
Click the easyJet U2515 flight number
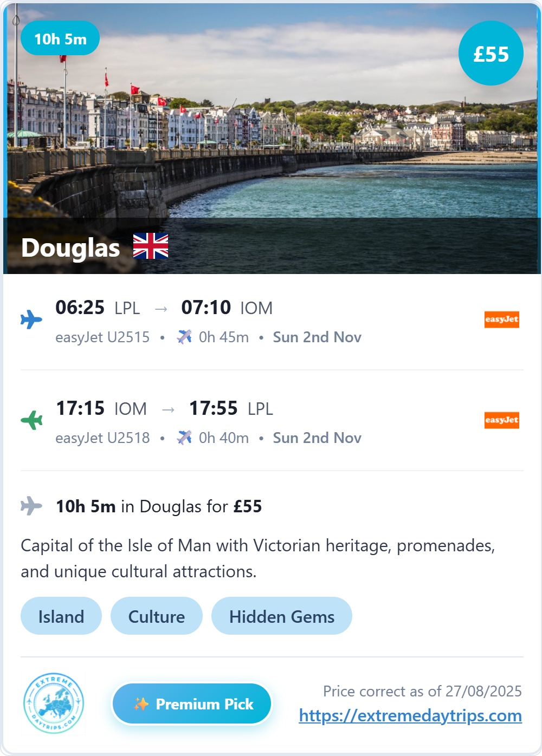coord(102,337)
